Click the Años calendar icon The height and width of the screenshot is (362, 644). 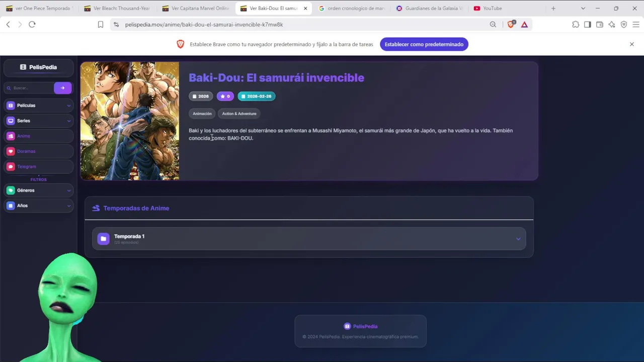coord(11,206)
